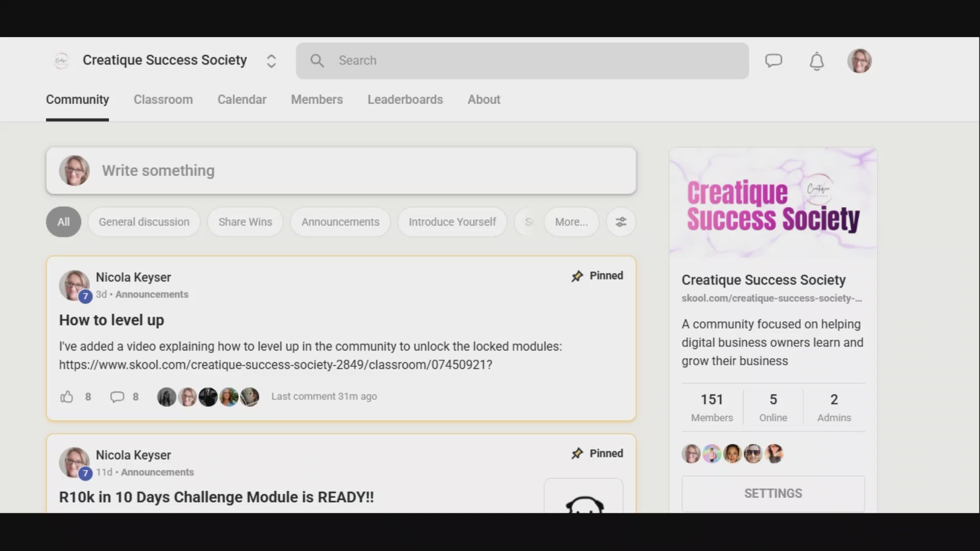
Task: Open the Leaderboards tab
Action: tap(405, 99)
